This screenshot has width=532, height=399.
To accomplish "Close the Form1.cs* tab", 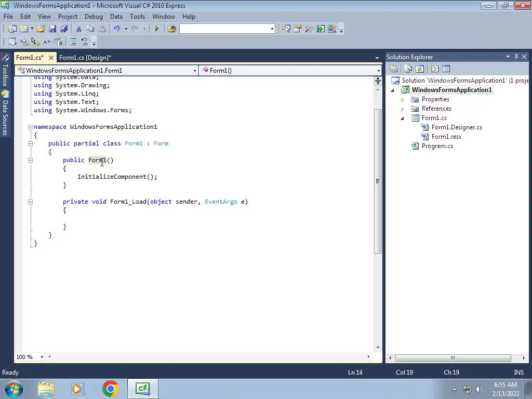I will (x=51, y=58).
